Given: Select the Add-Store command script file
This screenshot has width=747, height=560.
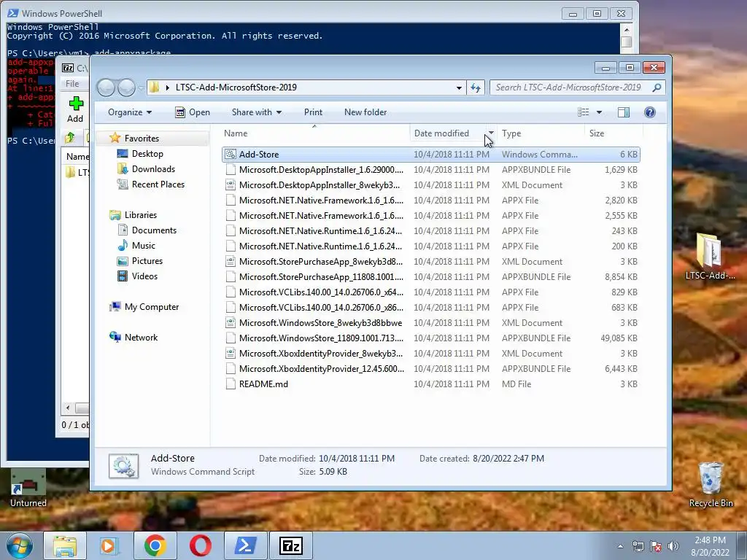Looking at the screenshot, I should pyautogui.click(x=430, y=155).
